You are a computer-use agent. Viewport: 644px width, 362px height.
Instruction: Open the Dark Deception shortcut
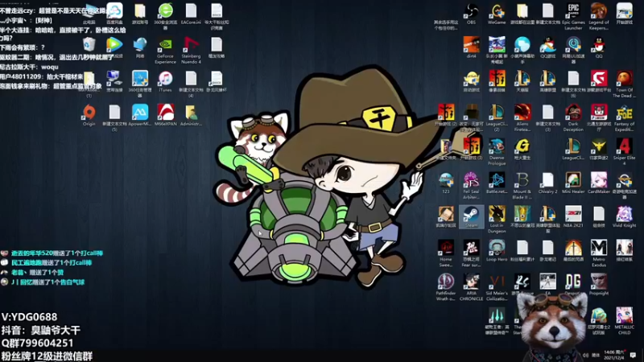[x=573, y=117]
